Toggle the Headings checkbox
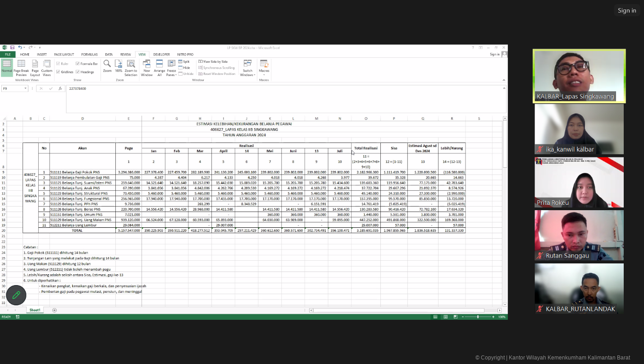This screenshot has width=644, height=364. point(78,72)
